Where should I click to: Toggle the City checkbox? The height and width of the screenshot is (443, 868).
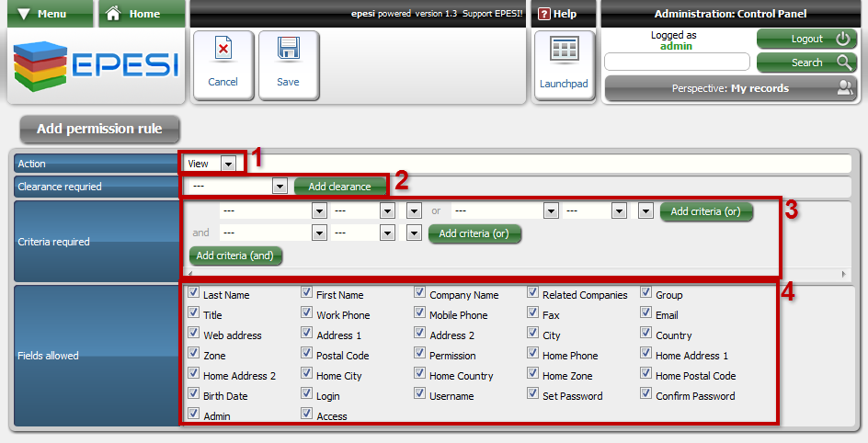coord(532,333)
